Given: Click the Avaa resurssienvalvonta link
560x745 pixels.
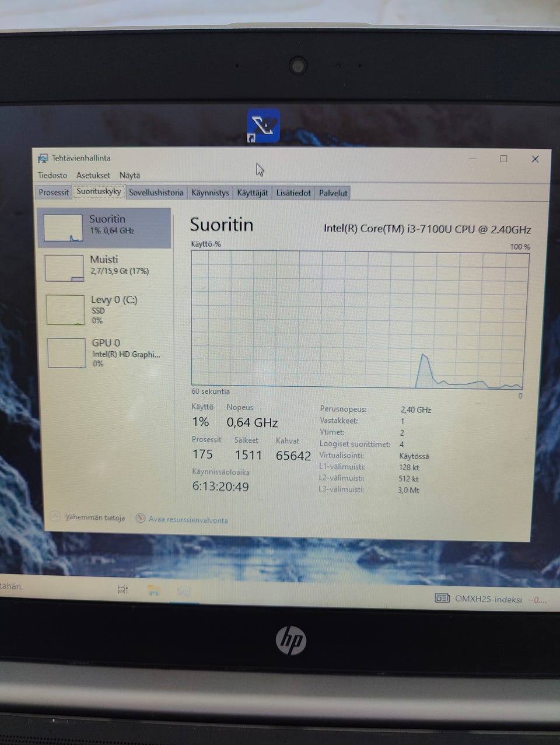Looking at the screenshot, I should click(188, 520).
